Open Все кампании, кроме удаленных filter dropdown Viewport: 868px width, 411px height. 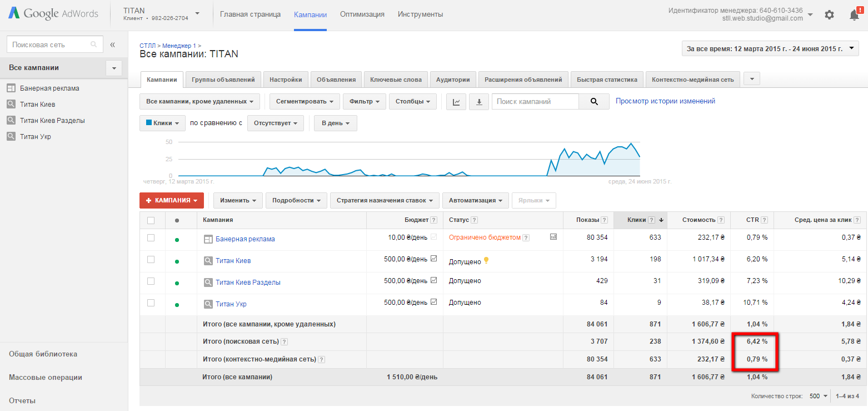200,102
